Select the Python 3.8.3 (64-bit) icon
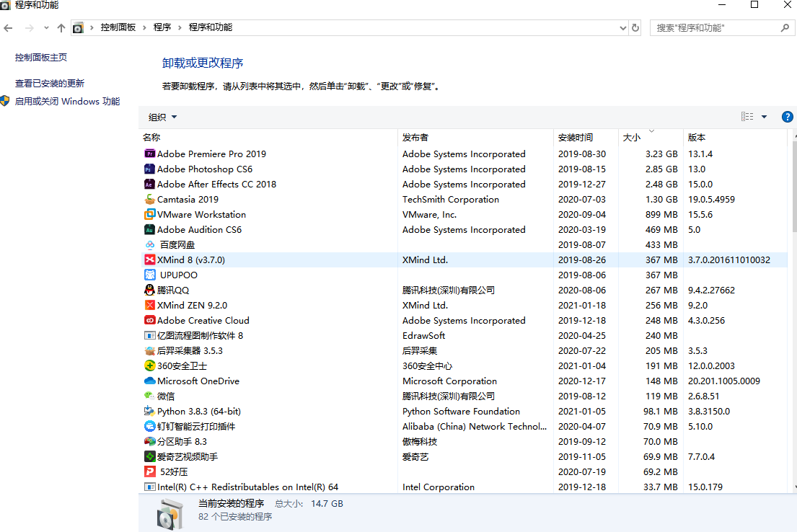The height and width of the screenshot is (532, 797). 149,411
